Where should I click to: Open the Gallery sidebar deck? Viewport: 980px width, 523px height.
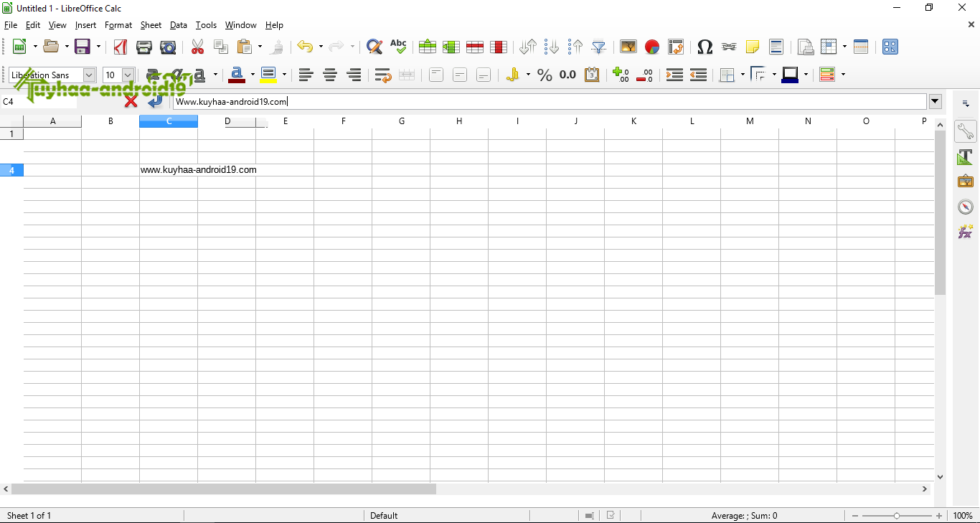pos(965,182)
